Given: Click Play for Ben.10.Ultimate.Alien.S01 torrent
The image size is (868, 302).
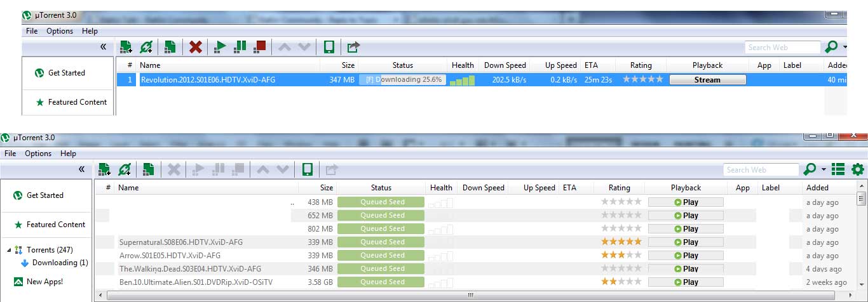Looking at the screenshot, I should (x=686, y=282).
